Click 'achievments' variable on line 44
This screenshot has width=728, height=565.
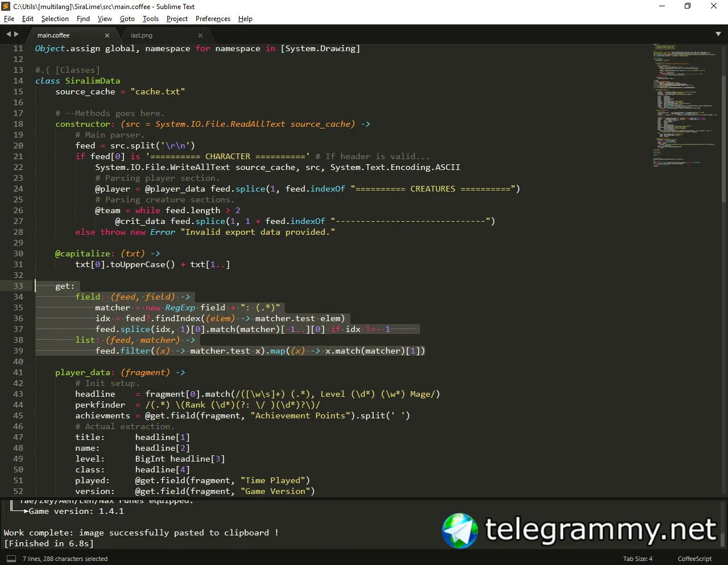pyautogui.click(x=102, y=416)
